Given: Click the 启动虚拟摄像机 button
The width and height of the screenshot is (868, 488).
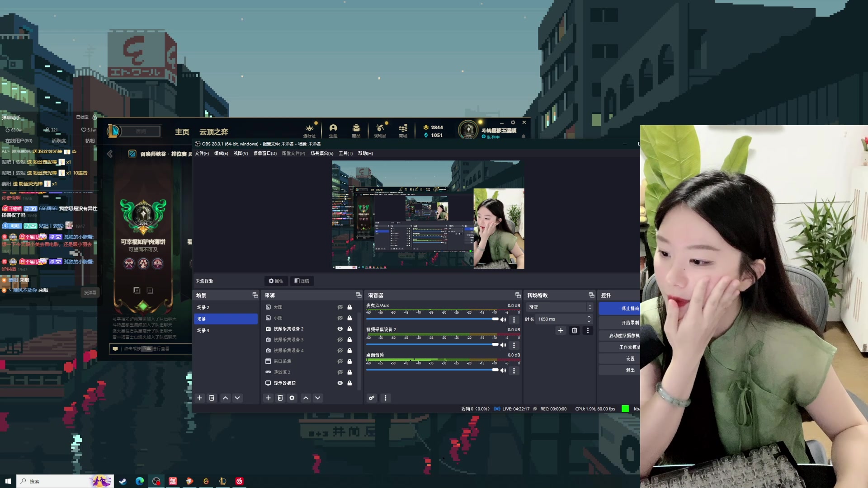Looking at the screenshot, I should [x=619, y=335].
